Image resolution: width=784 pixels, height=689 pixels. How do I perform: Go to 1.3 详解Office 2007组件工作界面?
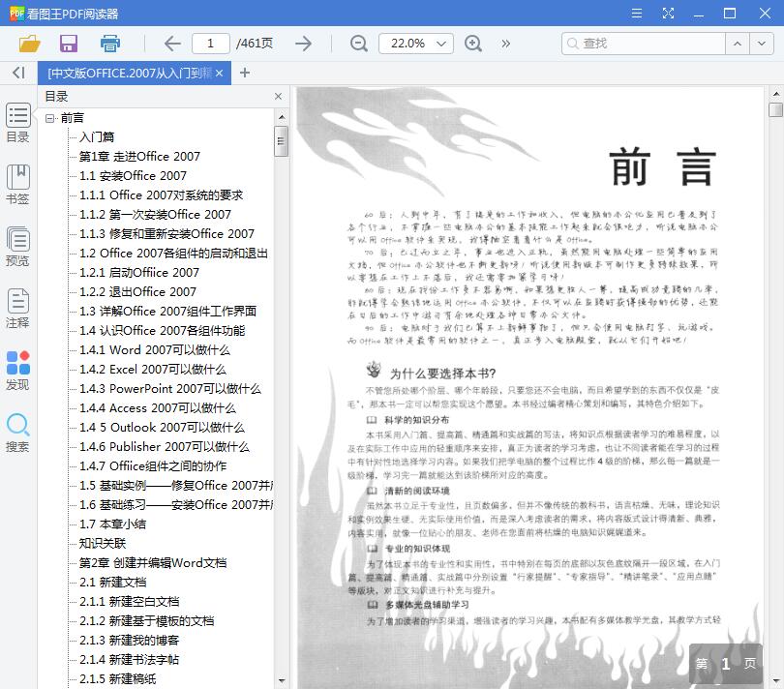click(x=167, y=312)
